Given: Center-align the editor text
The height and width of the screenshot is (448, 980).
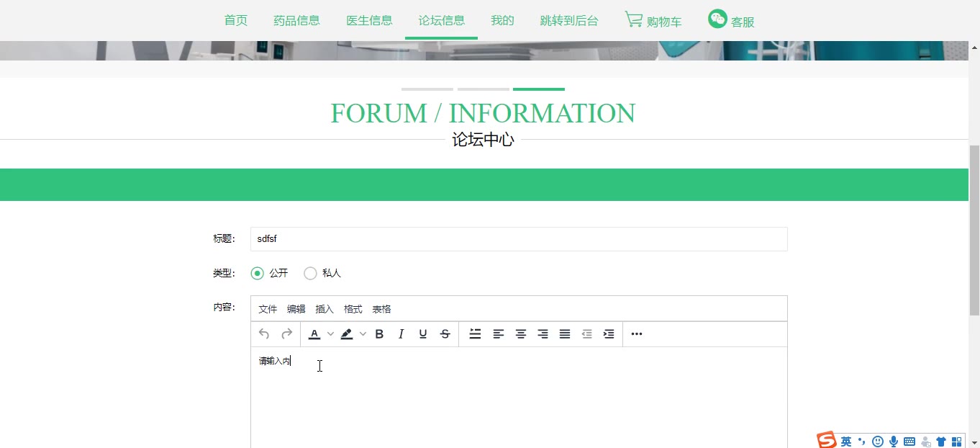Looking at the screenshot, I should [520, 334].
